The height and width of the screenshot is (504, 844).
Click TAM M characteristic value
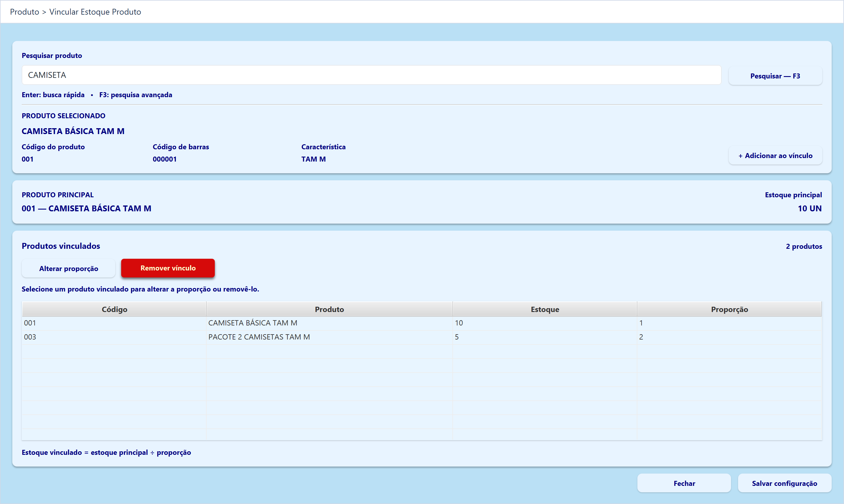[x=313, y=159]
